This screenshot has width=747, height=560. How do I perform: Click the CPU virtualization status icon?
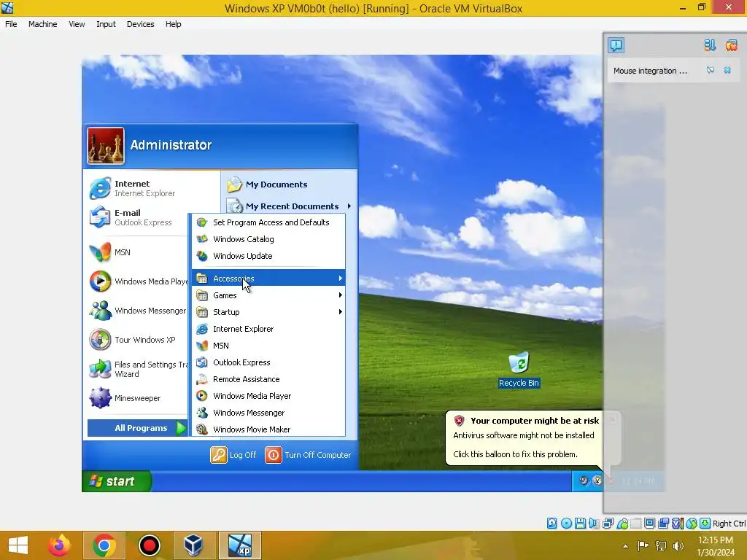pyautogui.click(x=677, y=524)
